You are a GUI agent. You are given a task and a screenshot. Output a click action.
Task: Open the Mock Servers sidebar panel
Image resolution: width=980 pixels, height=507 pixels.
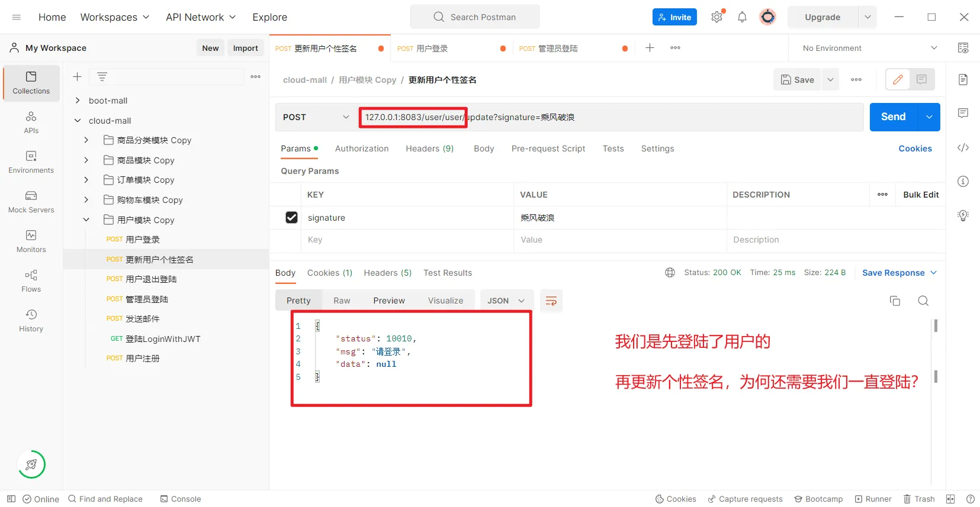pyautogui.click(x=31, y=202)
